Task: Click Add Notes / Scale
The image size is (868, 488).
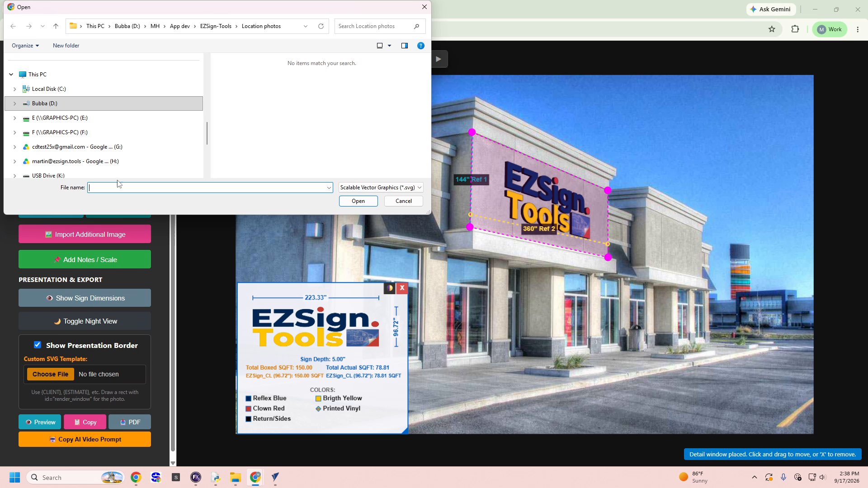Action: point(85,260)
